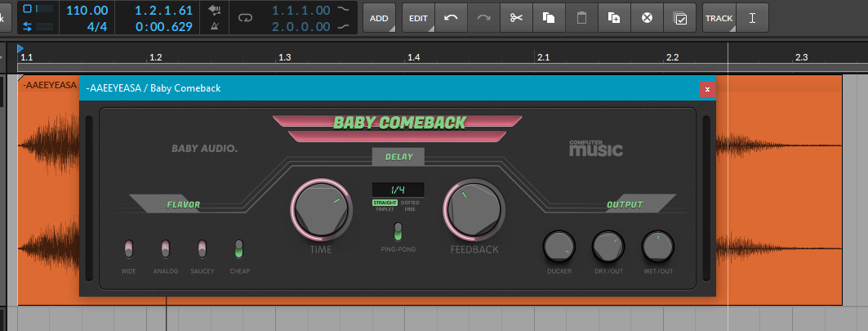Click ruler position 1.4
The image size is (868, 331).
tap(413, 57)
